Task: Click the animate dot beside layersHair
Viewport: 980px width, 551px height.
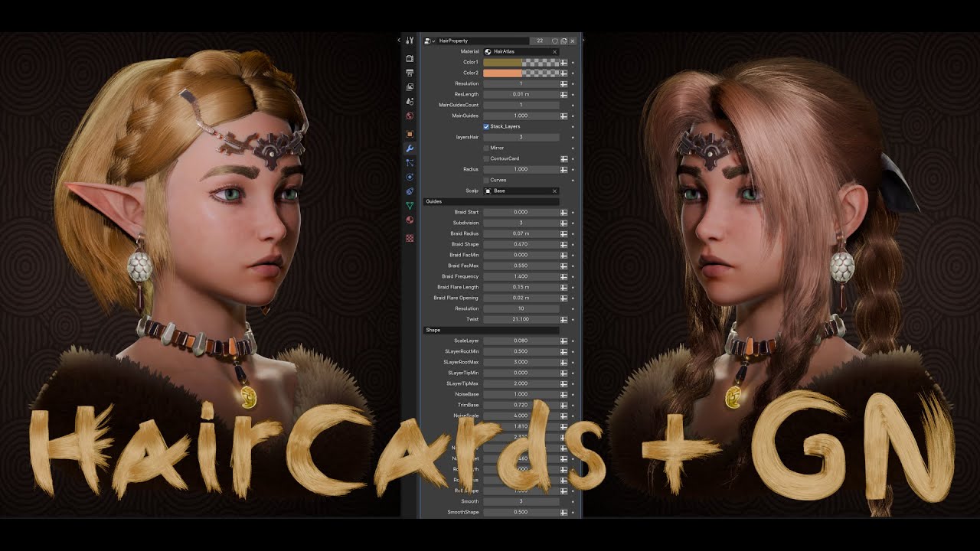Action: [573, 137]
